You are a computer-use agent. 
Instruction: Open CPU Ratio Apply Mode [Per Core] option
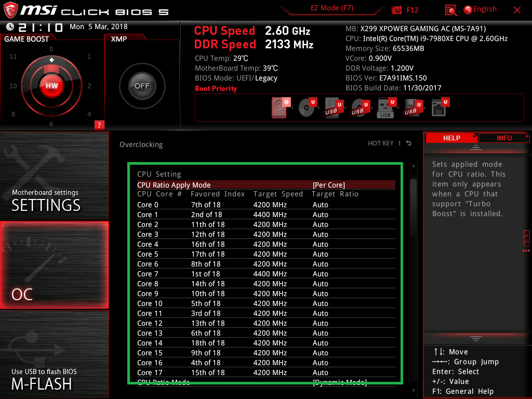pos(266,185)
